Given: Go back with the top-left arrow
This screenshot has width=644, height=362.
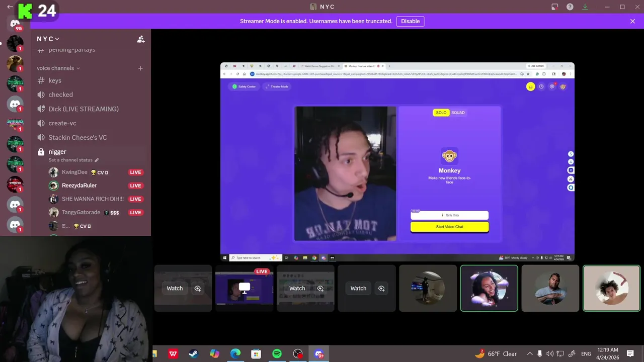Looking at the screenshot, I should (10, 7).
